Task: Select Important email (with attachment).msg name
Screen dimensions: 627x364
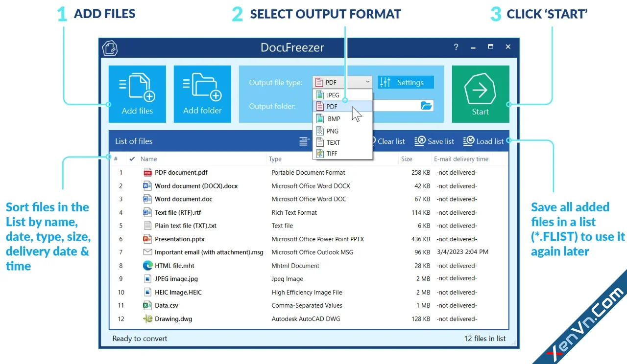Action: click(x=209, y=252)
